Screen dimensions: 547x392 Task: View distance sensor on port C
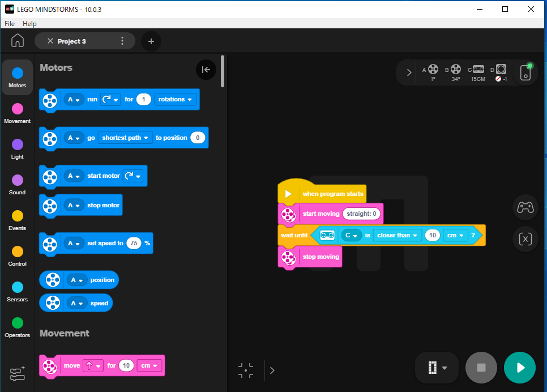click(x=477, y=73)
